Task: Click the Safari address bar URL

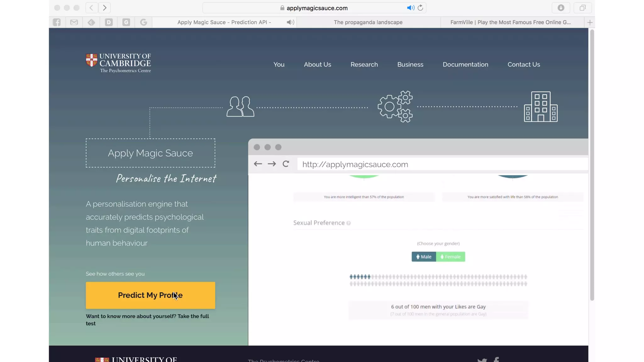Action: pos(317,8)
